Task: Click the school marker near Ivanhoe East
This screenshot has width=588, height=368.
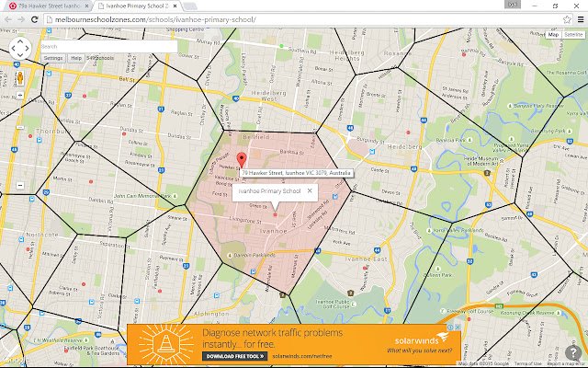Action: [x=365, y=268]
